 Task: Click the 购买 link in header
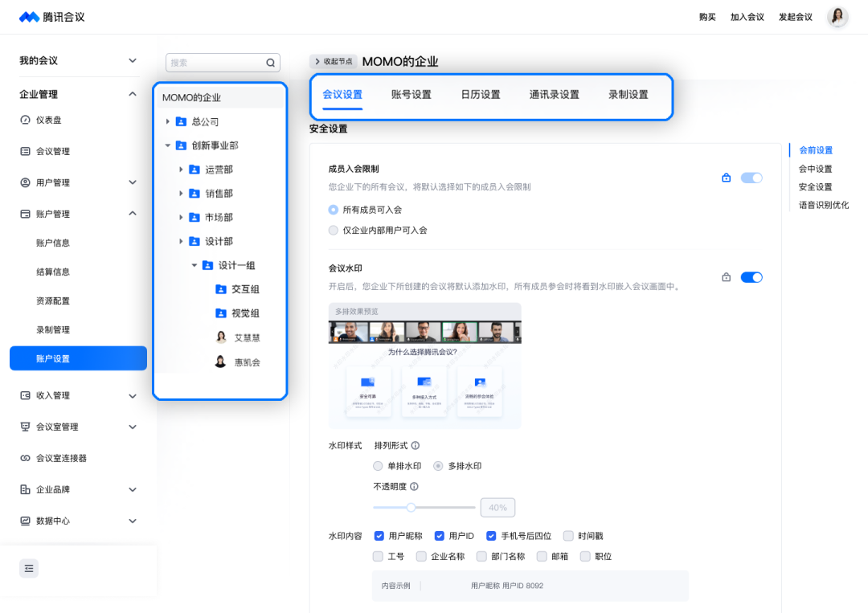click(707, 17)
